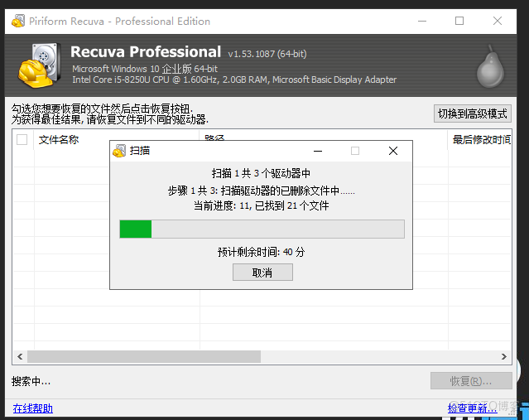Image resolution: width=529 pixels, height=420 pixels.
Task: Click the horizontal scrollbar's left arrow
Action: (20, 356)
